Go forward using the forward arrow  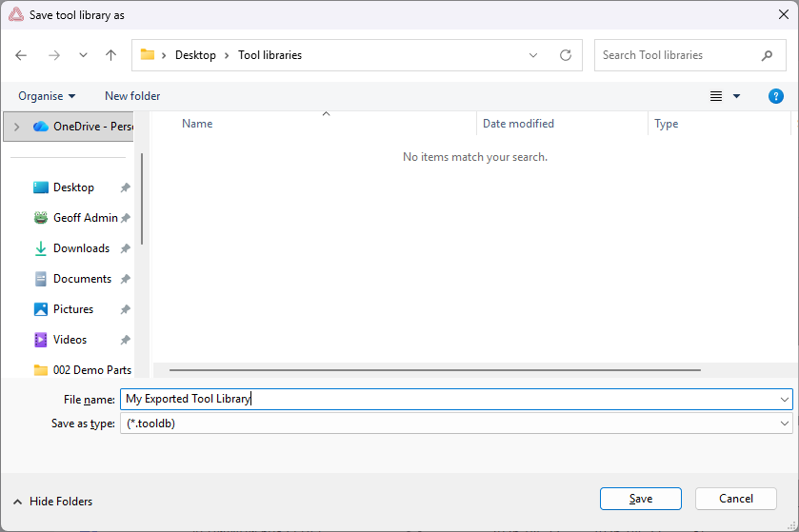click(54, 55)
